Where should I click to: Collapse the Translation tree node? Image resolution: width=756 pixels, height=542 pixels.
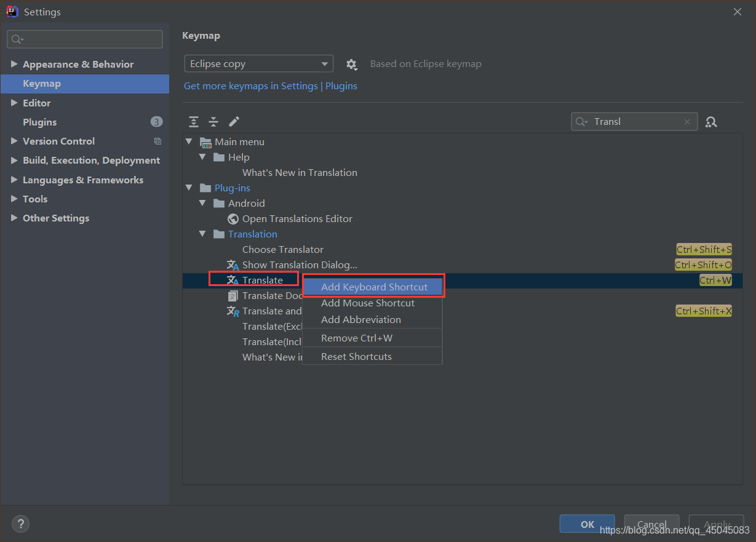click(x=202, y=234)
